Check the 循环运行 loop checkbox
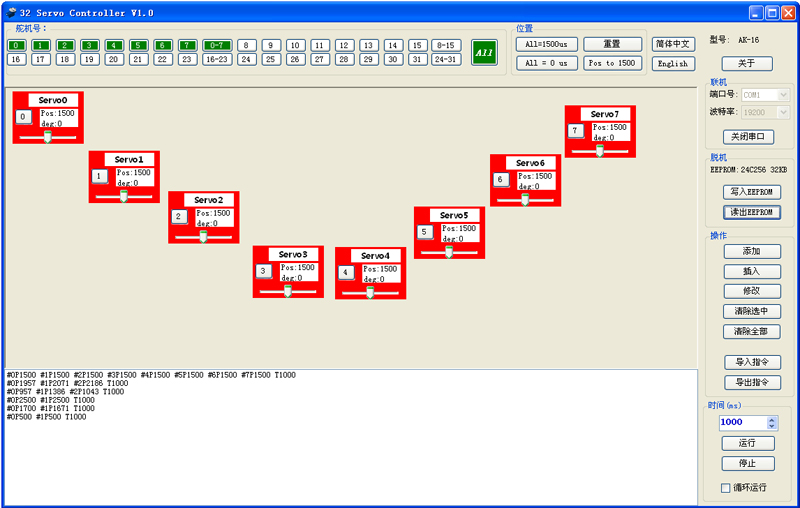Image resolution: width=800 pixels, height=508 pixels. [x=726, y=488]
